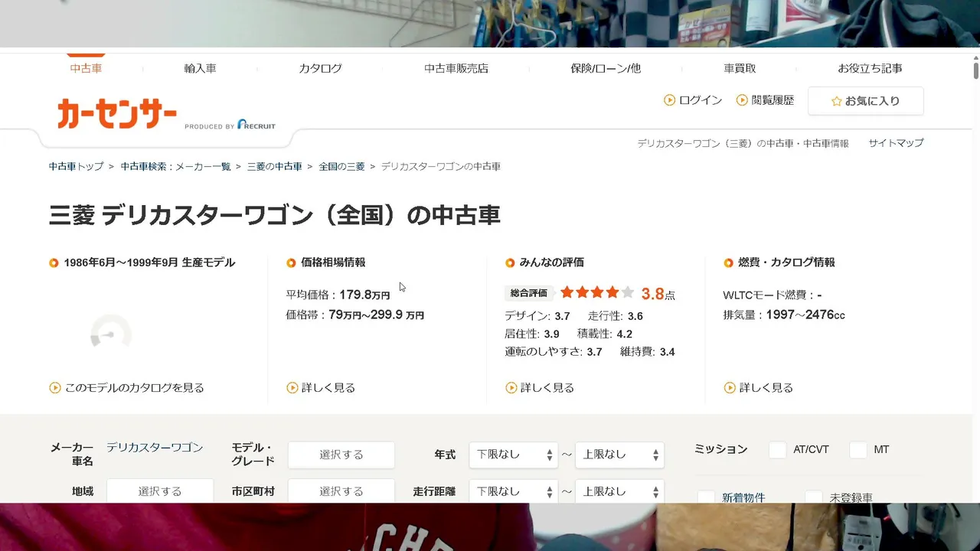Image resolution: width=980 pixels, height=551 pixels.
Task: Click the カーセンサー logo
Action: click(116, 114)
